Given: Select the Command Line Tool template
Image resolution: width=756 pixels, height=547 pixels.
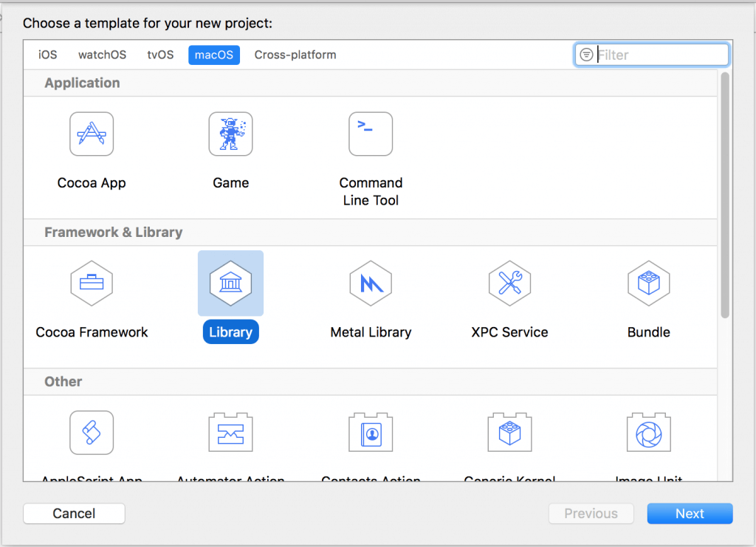Looking at the screenshot, I should click(x=371, y=134).
